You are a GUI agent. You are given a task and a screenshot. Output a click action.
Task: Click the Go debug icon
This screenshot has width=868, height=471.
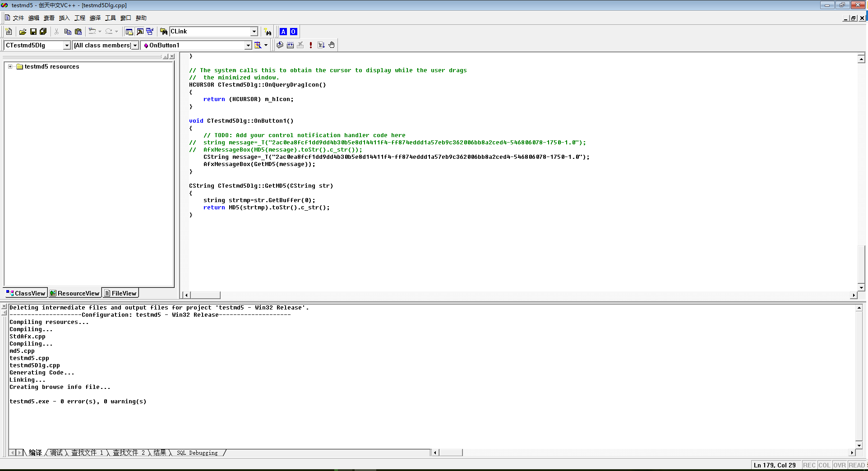(x=321, y=45)
